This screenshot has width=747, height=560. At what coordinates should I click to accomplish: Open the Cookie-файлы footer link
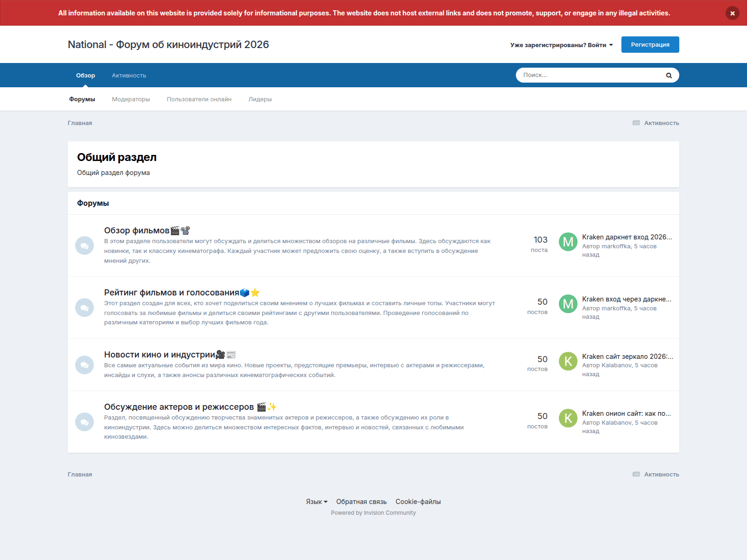pyautogui.click(x=418, y=502)
